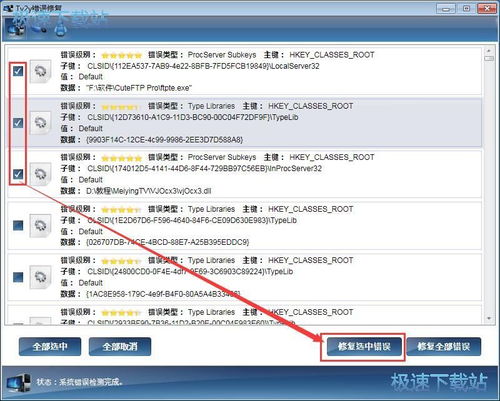Click the status bar computer icon
This screenshot has width=500, height=401.
(18, 383)
